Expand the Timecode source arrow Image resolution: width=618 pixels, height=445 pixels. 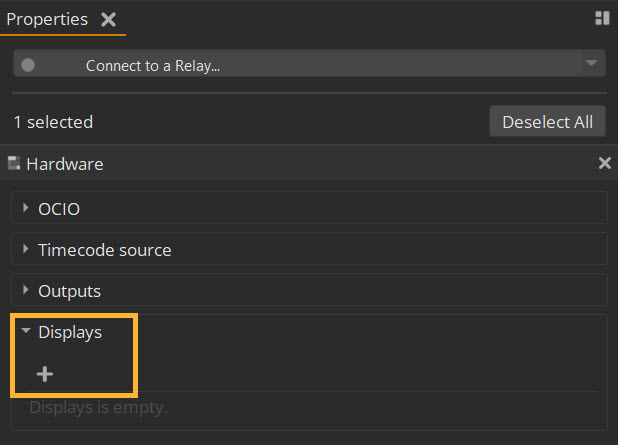pos(25,249)
